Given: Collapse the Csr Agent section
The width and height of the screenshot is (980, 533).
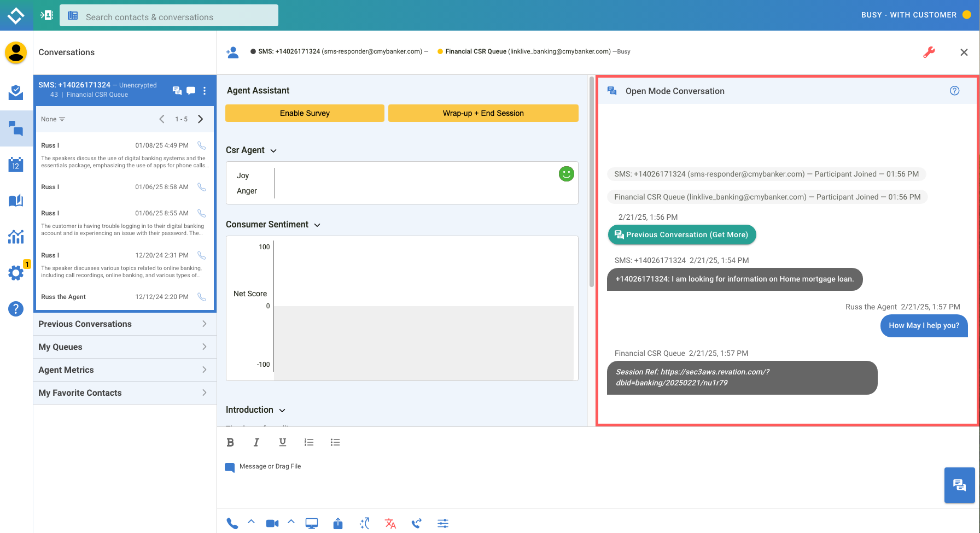Looking at the screenshot, I should pyautogui.click(x=273, y=150).
